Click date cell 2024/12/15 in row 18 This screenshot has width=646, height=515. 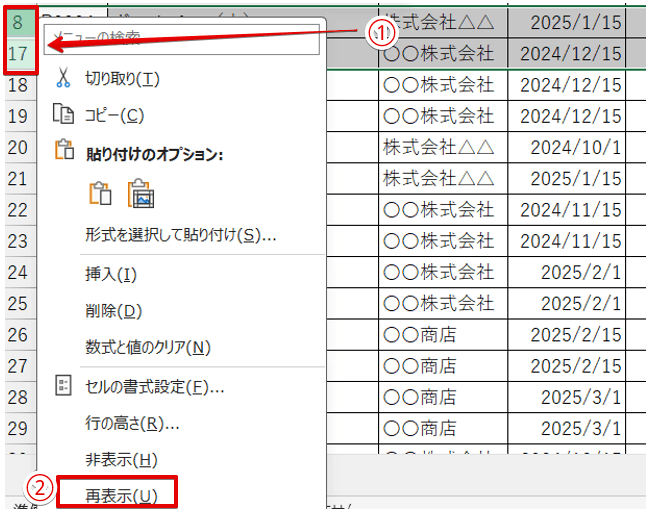point(566,85)
